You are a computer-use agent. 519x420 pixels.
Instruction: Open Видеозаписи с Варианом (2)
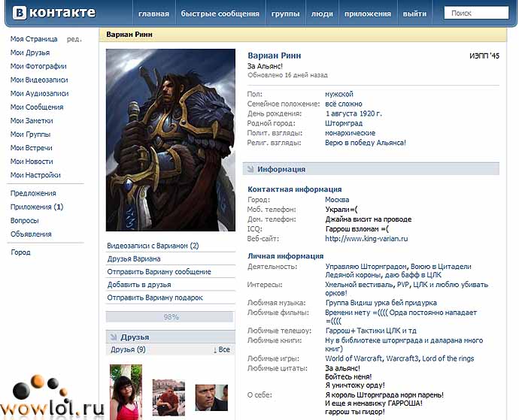pos(153,246)
